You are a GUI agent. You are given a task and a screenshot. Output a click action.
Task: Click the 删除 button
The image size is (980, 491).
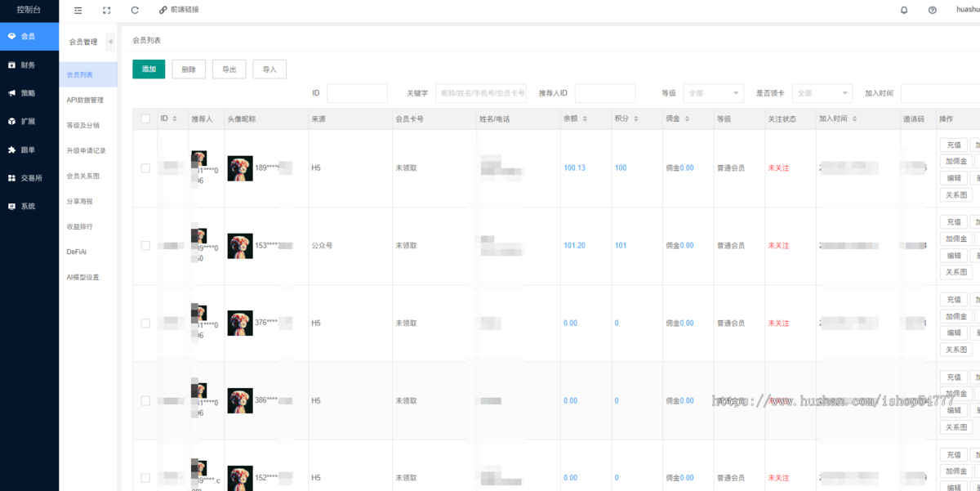[189, 69]
